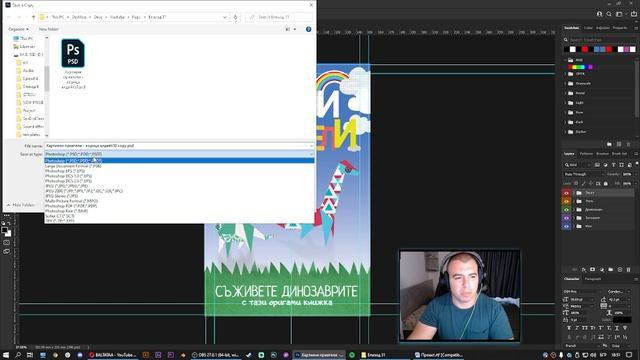Toggle visibility of red-labeled top layer group
Viewport: 640px width, 360px height.
tap(566, 193)
